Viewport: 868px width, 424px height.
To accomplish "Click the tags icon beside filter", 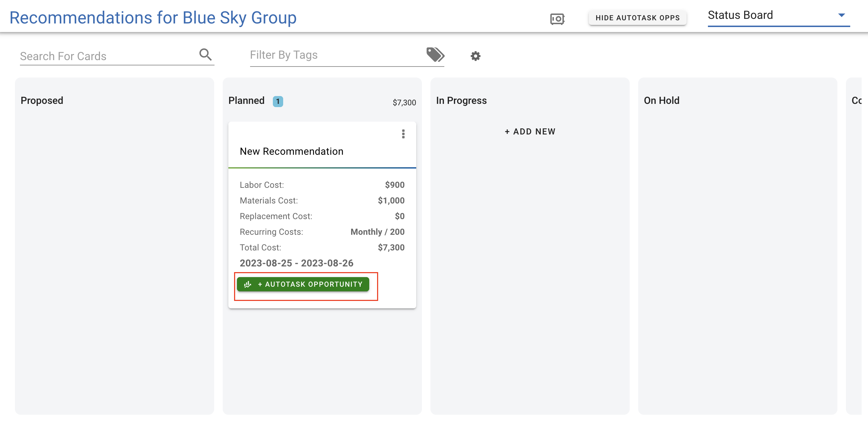I will [x=435, y=54].
